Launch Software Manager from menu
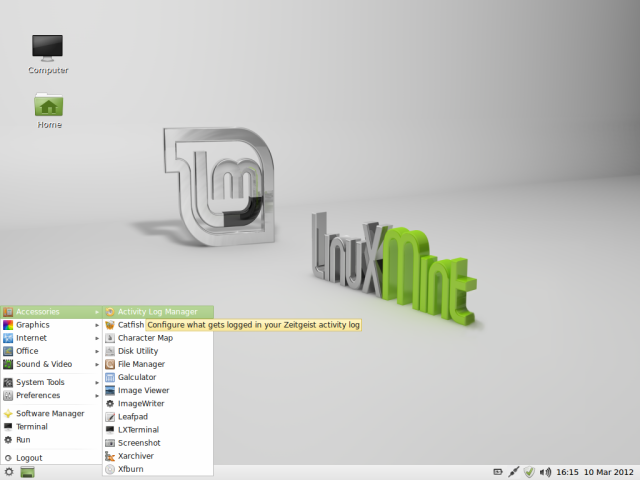This screenshot has height=480, width=640. point(51,413)
